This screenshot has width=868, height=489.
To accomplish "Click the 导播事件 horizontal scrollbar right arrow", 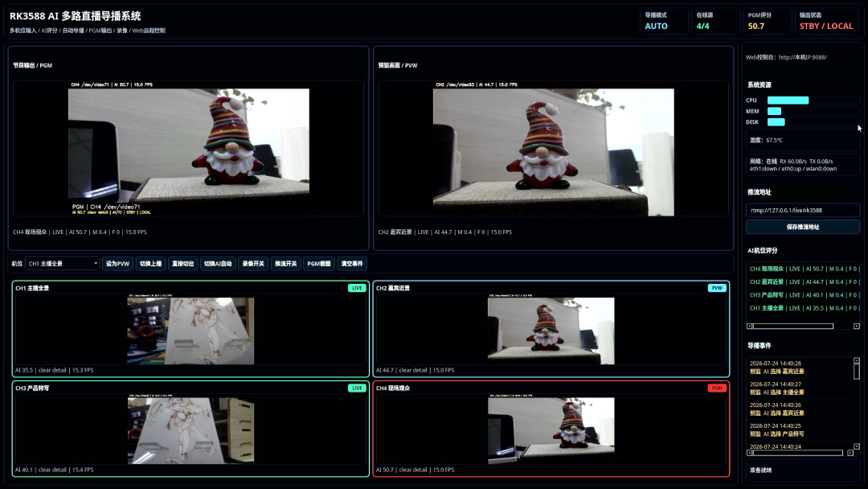I will 850,453.
